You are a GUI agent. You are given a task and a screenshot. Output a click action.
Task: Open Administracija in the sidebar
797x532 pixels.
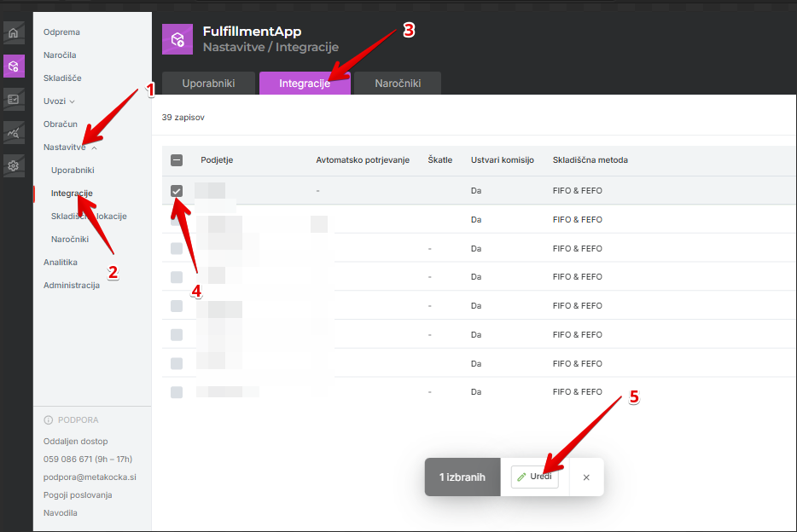click(71, 286)
